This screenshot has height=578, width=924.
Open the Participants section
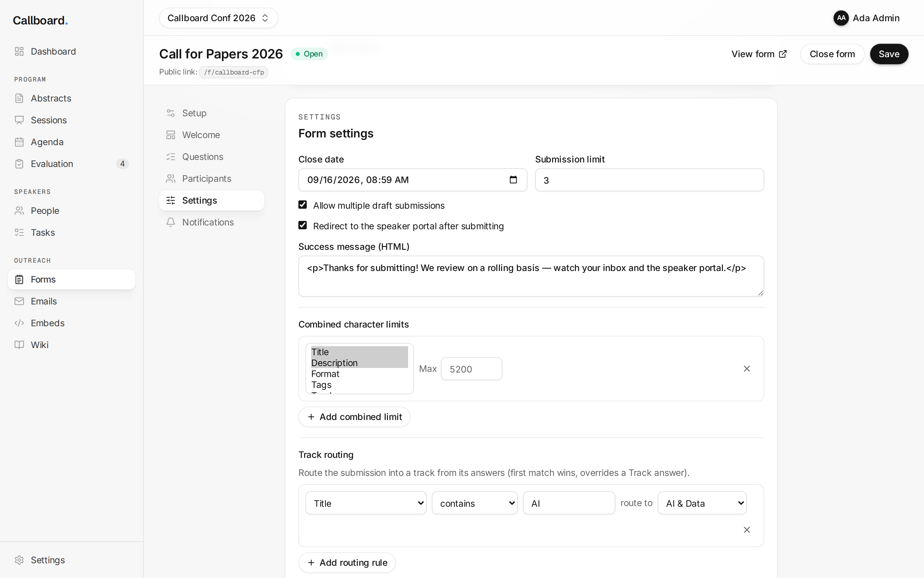tap(211, 179)
